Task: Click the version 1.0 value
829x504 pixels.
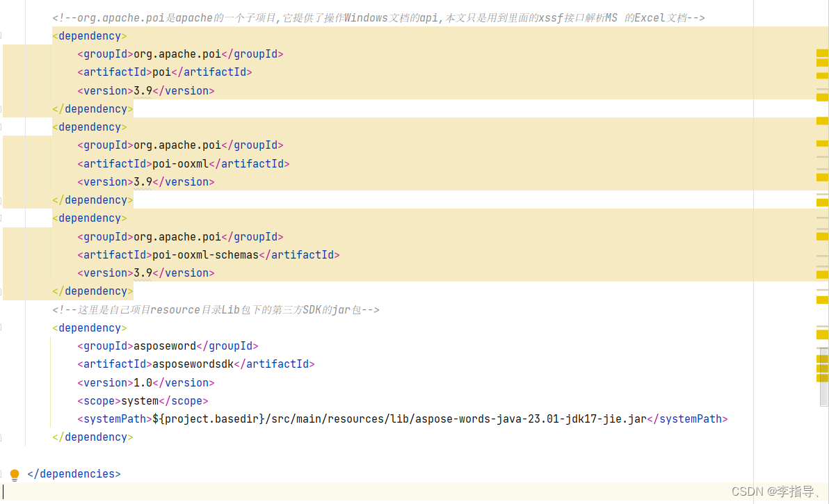Action: pos(143,382)
